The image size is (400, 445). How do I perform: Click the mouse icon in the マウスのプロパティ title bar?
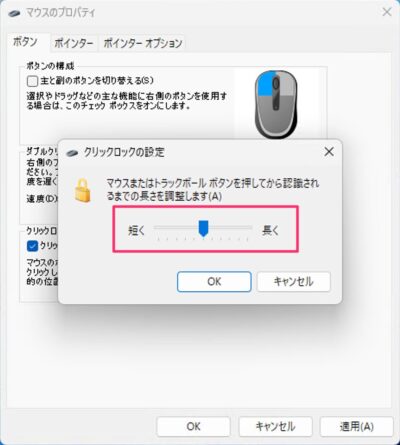14,14
